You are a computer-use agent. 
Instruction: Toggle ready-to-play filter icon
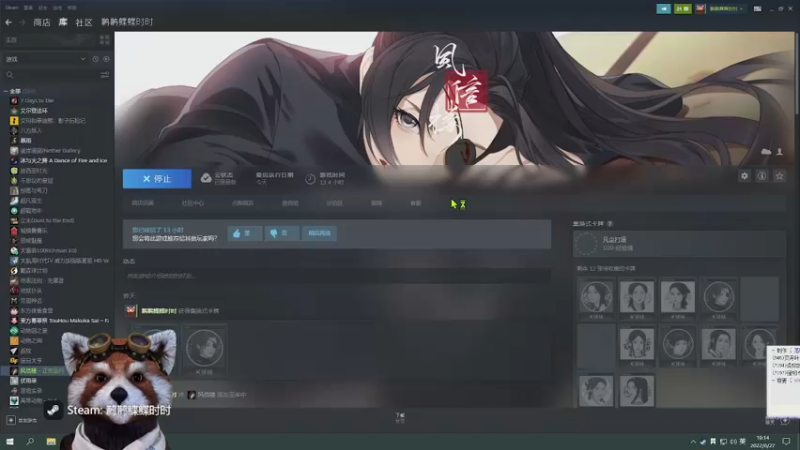pos(106,59)
